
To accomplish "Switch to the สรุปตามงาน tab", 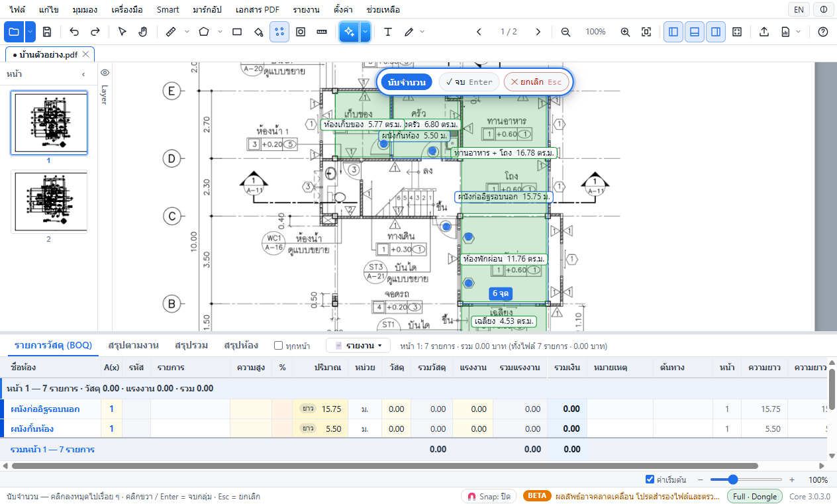I will (x=133, y=345).
